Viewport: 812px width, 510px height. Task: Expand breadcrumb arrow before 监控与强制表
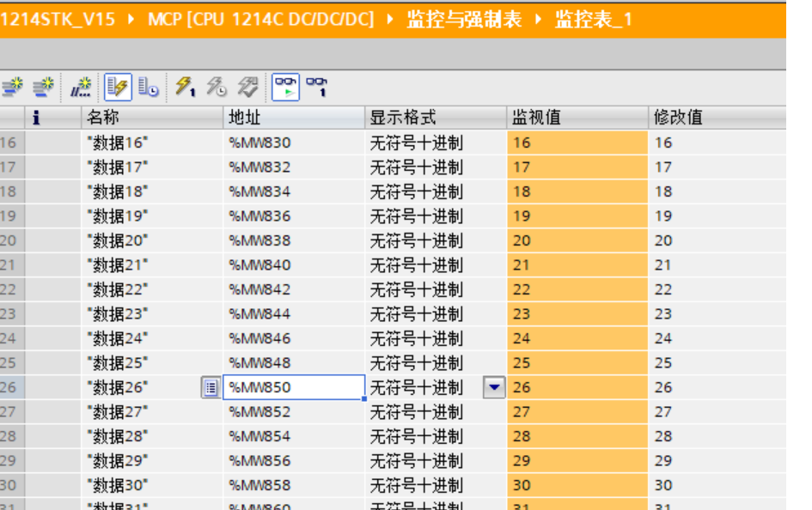[391, 19]
